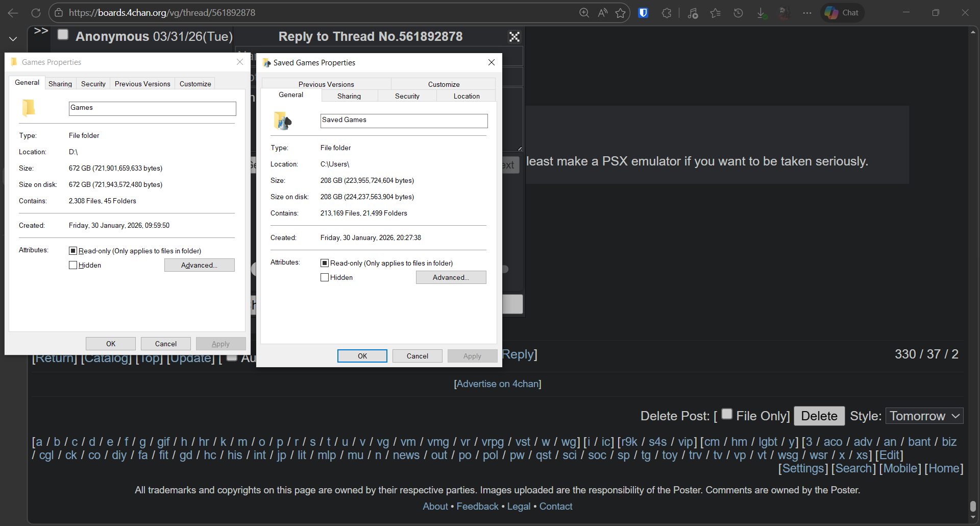
Task: Click the Delete post button
Action: click(819, 416)
